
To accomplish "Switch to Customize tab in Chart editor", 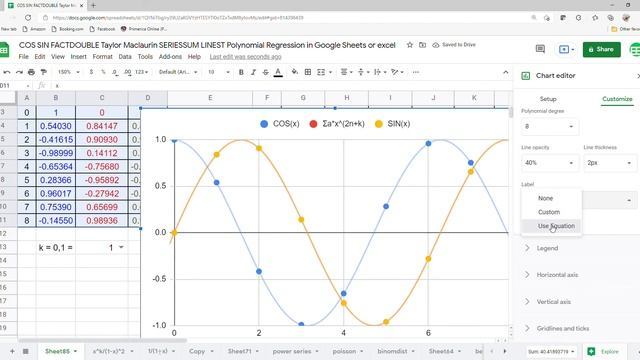I will (617, 99).
